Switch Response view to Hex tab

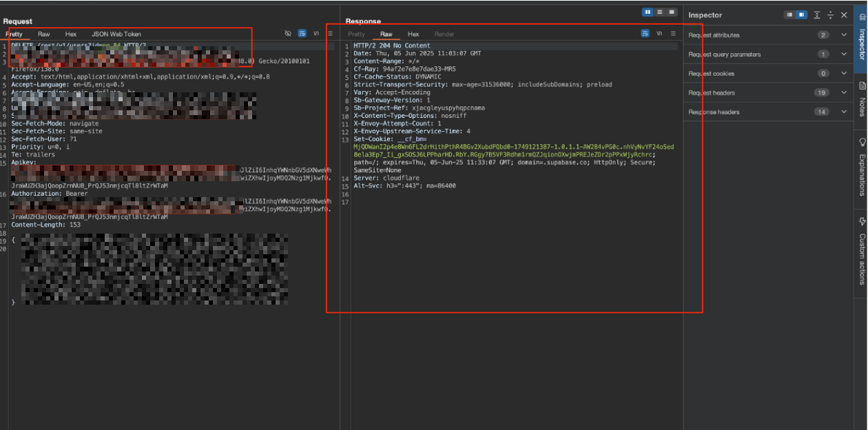[x=413, y=34]
